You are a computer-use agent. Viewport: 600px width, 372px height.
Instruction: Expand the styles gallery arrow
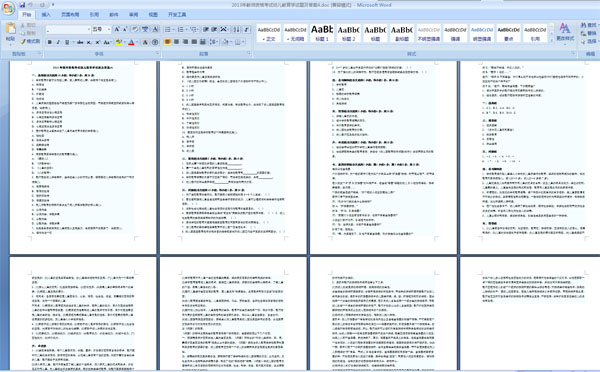point(551,40)
